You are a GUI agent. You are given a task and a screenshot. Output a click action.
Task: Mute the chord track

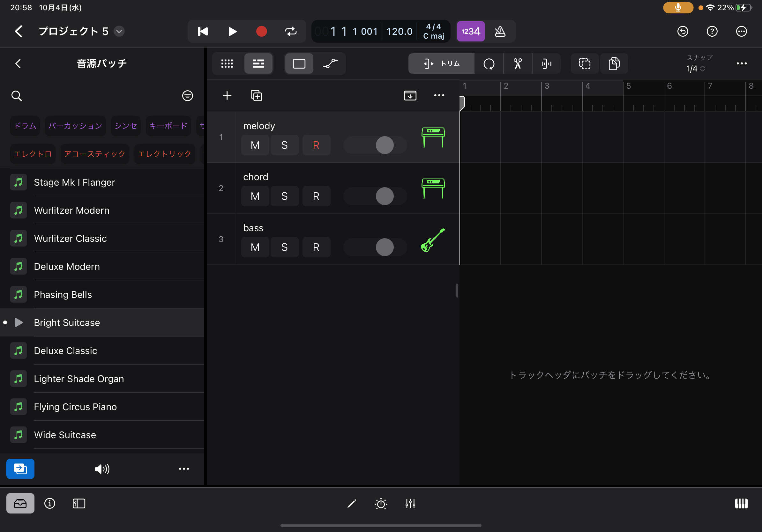point(255,196)
